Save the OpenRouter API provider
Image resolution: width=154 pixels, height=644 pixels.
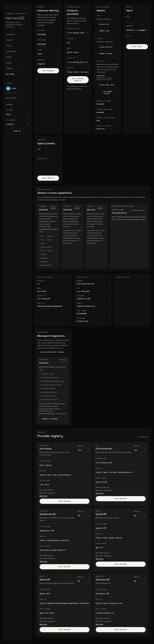tap(64, 567)
